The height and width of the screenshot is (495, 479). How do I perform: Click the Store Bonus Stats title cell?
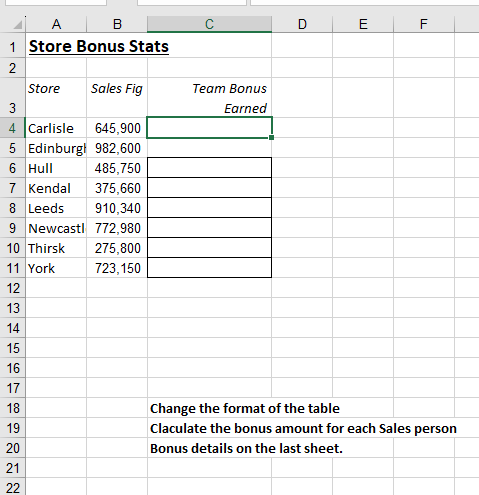coord(99,46)
